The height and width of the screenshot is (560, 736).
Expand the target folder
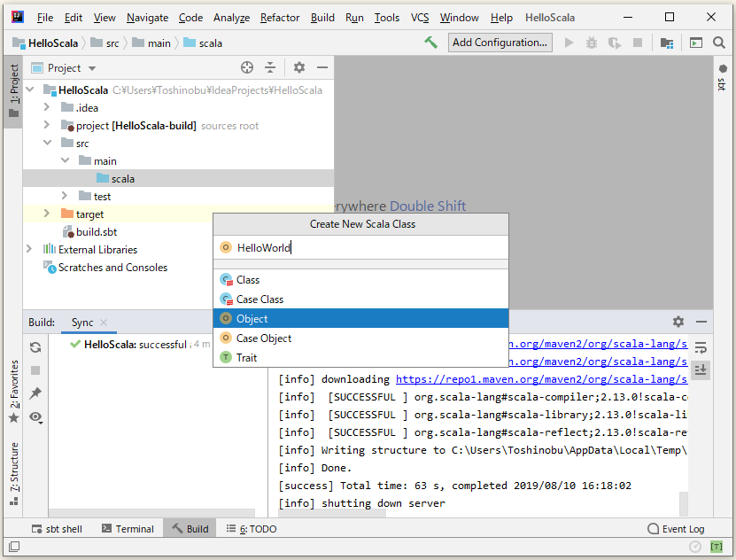tap(46, 214)
